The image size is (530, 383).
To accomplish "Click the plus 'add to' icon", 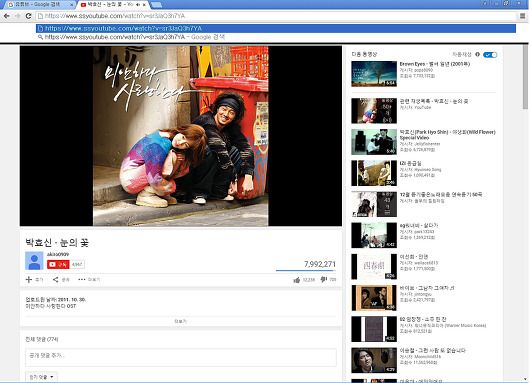I will 29,279.
